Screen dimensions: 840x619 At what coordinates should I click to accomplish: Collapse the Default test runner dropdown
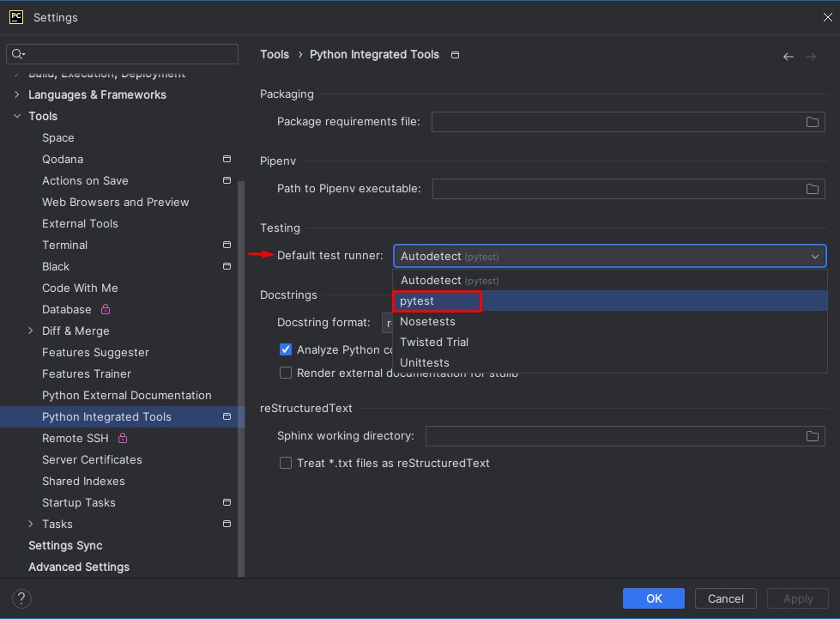point(814,256)
